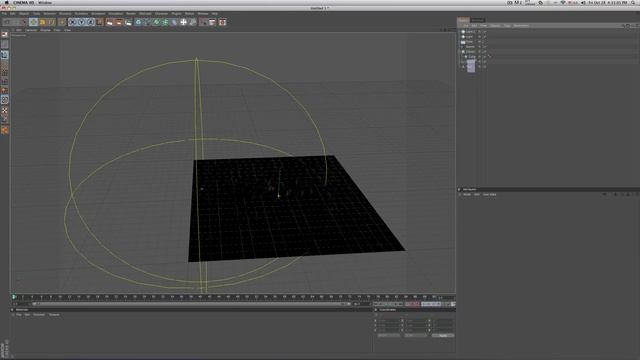
Task: Select the Cloner object
Action: click(470, 52)
